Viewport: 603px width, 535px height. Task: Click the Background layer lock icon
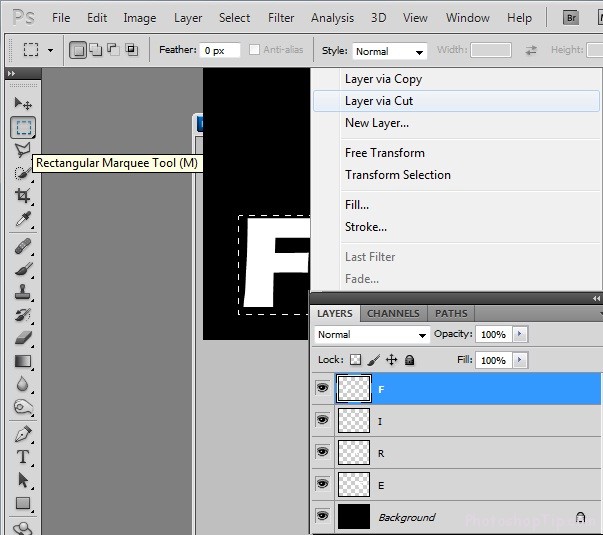pos(580,517)
